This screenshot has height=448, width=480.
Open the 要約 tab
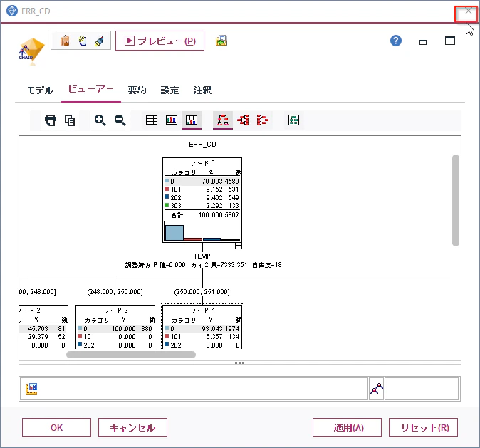click(137, 90)
